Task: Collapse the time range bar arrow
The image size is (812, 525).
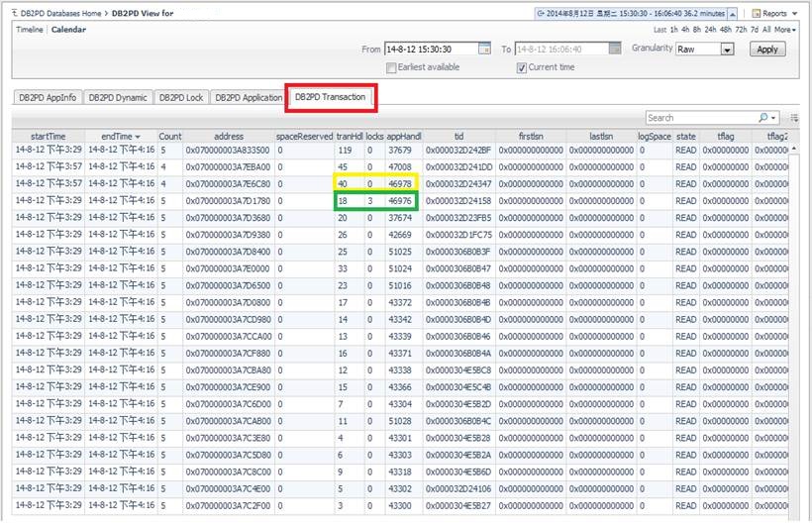Action: (x=732, y=14)
